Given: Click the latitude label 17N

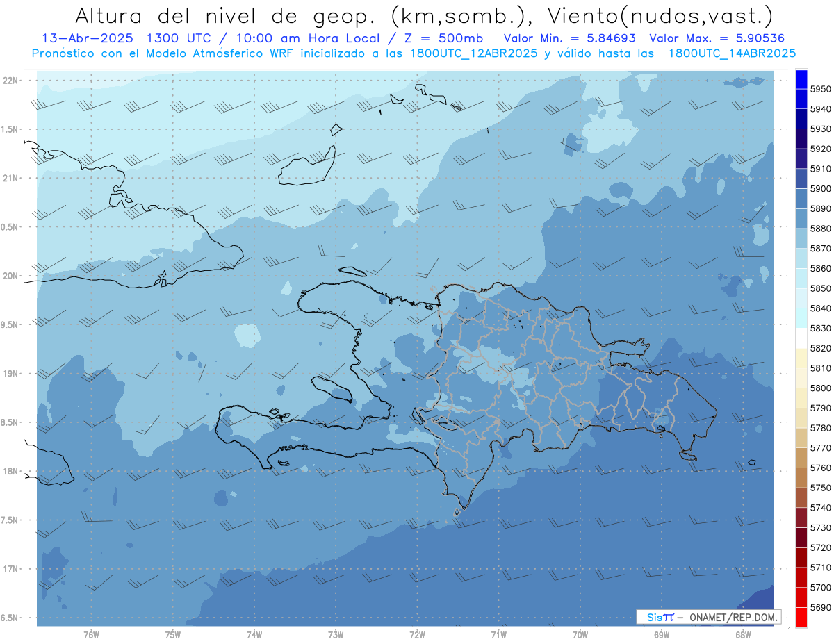Looking at the screenshot, I should 12,569.
